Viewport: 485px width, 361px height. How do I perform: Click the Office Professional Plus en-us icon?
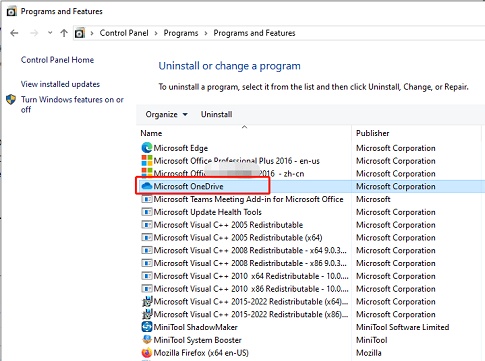[147, 161]
